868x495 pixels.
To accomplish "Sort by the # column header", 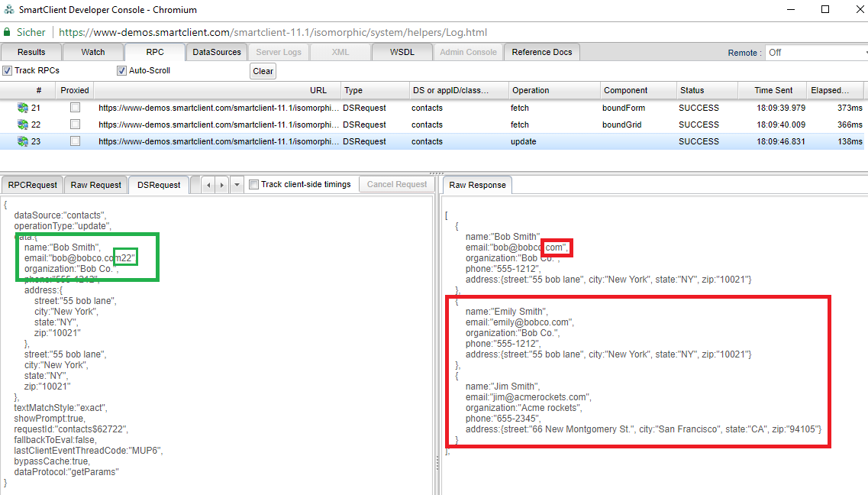I will click(x=27, y=90).
